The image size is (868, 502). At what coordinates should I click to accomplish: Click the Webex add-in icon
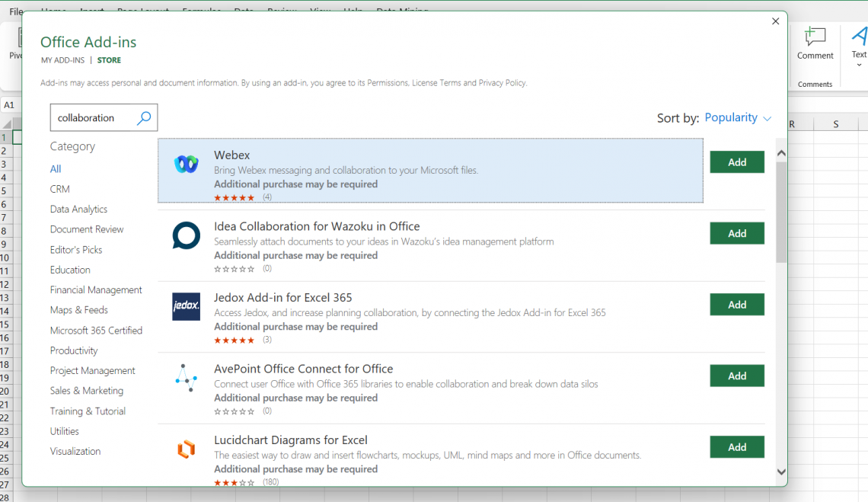186,162
